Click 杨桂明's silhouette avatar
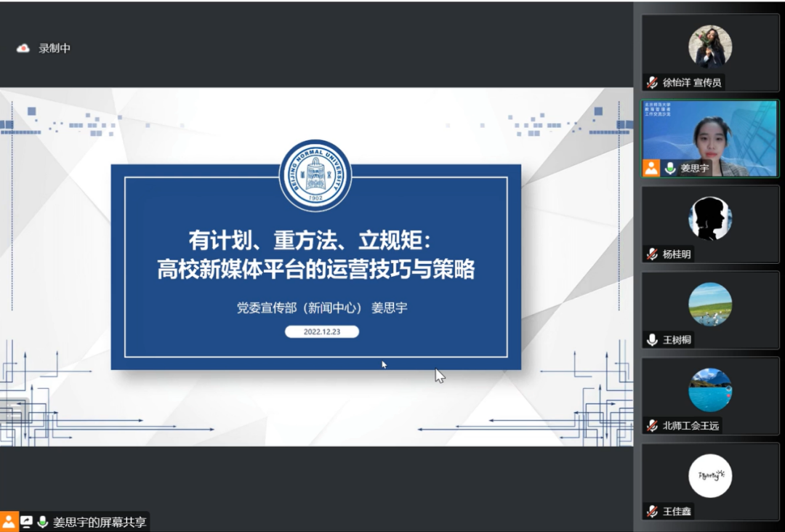 point(709,218)
